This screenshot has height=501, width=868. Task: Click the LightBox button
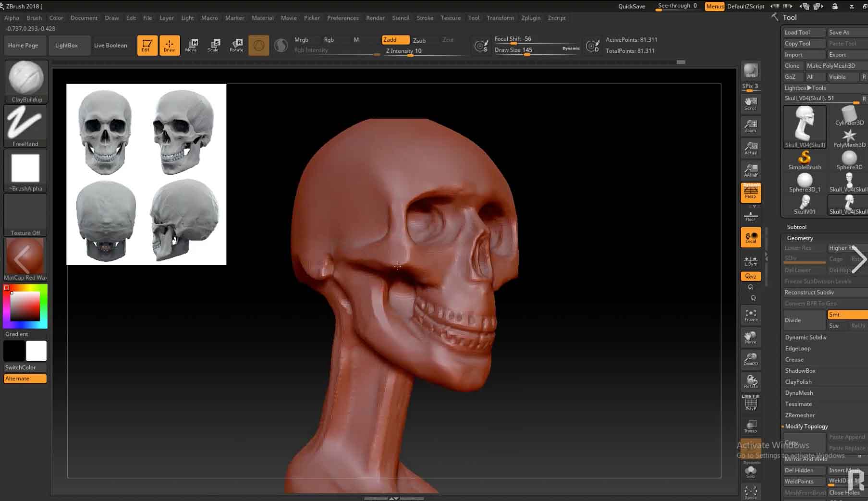click(x=66, y=45)
